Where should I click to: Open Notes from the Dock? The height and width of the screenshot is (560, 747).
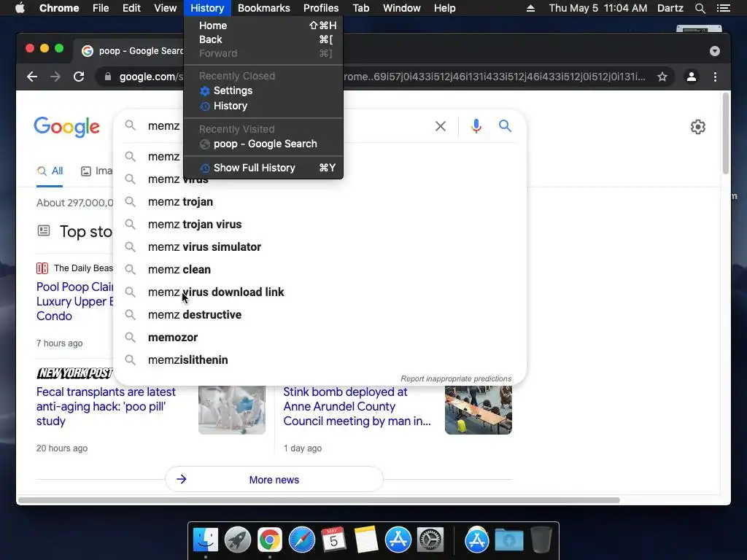366,540
